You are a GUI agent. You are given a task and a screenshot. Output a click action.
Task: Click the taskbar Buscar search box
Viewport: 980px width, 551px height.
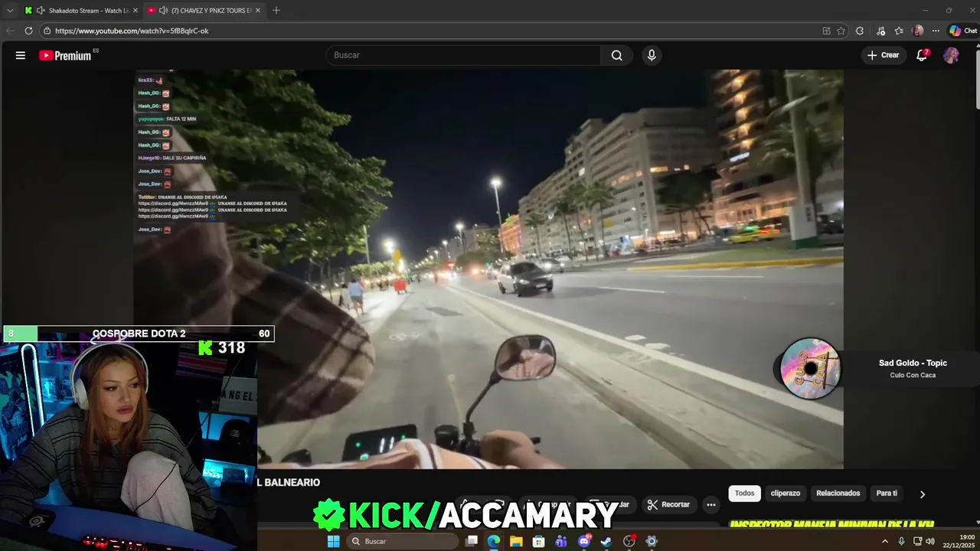click(x=403, y=541)
